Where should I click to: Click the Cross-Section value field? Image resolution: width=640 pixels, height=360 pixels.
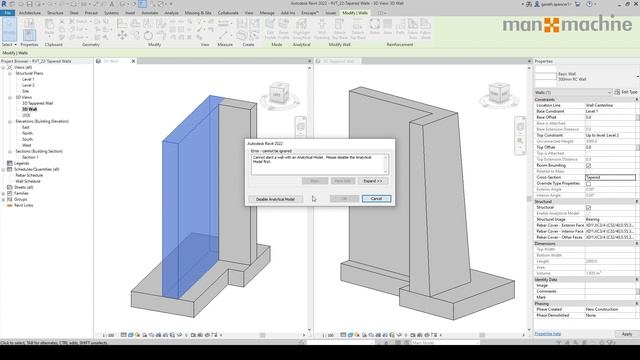[610, 178]
